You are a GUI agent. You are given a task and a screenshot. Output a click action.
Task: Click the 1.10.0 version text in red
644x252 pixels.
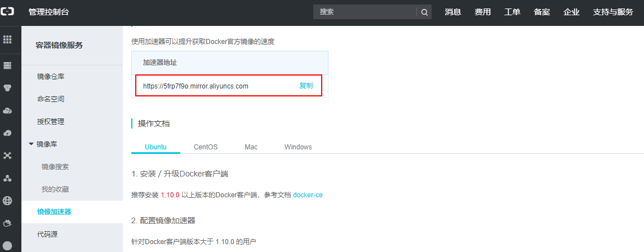(170, 195)
